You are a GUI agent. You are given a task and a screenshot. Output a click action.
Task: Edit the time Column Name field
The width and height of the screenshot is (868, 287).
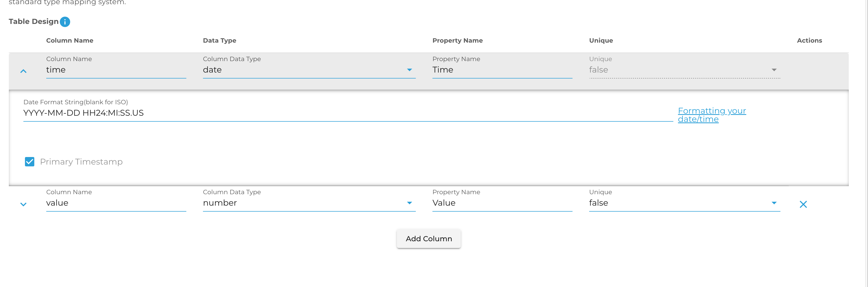click(116, 70)
